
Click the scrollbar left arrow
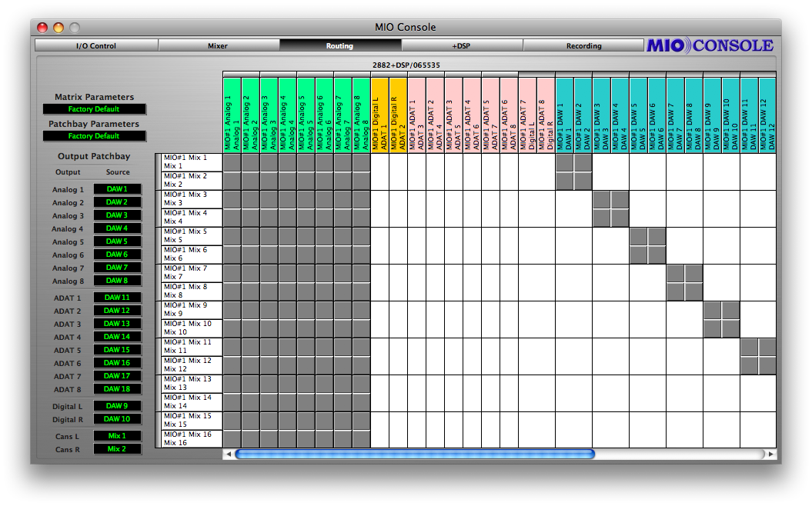pyautogui.click(x=229, y=454)
